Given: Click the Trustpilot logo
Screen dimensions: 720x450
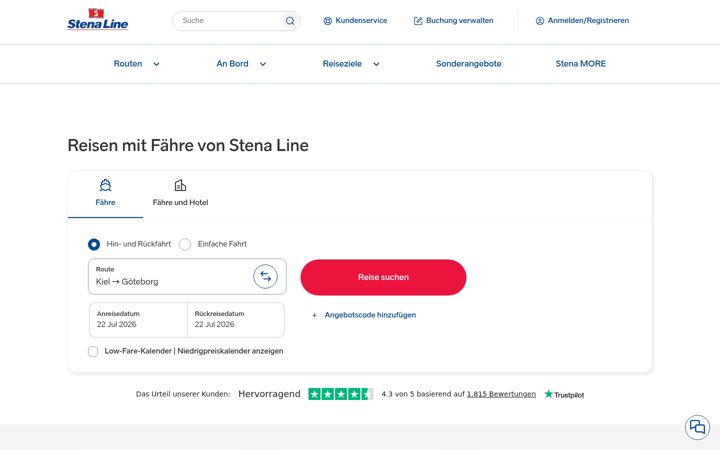Looking at the screenshot, I should tap(564, 394).
